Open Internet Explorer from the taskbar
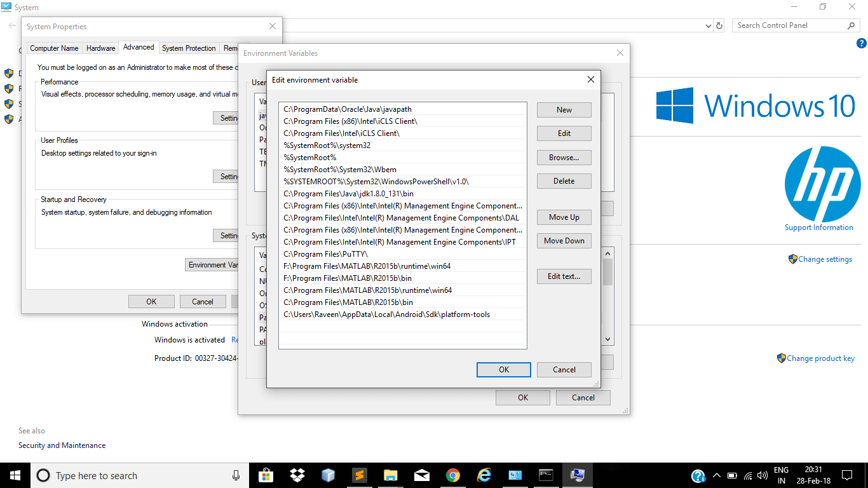This screenshot has height=488, width=868. click(484, 475)
